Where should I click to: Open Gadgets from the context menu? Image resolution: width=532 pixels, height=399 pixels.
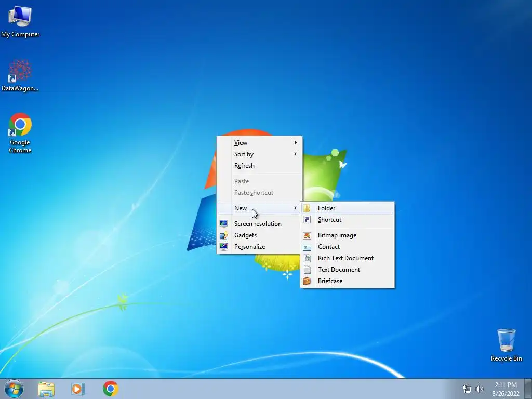260,235
